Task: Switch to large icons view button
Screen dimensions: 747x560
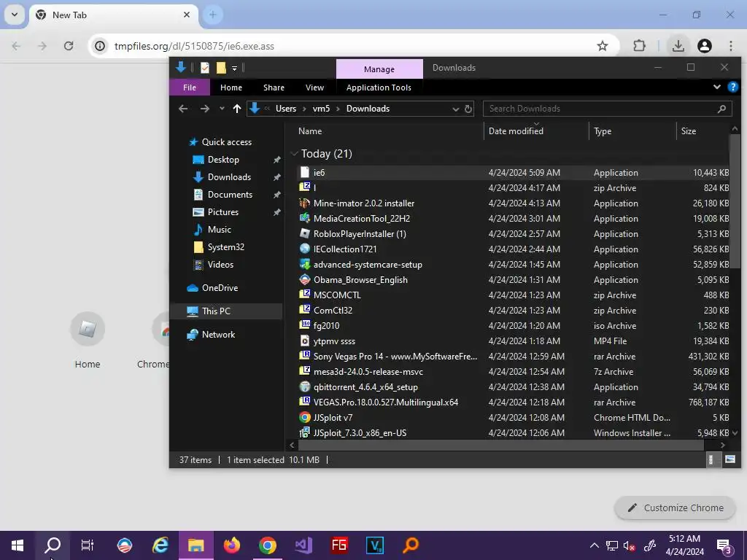Action: (x=729, y=459)
